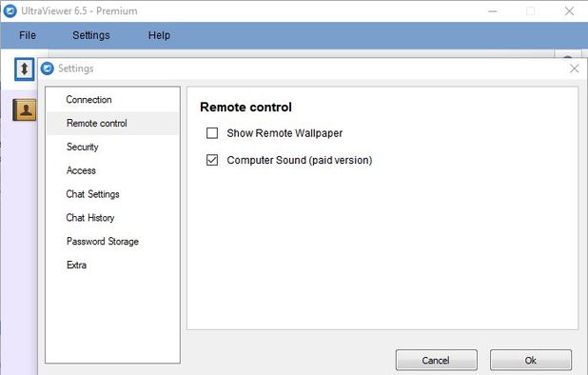This screenshot has height=375, width=588.
Task: Open the Help menu
Action: 159,35
